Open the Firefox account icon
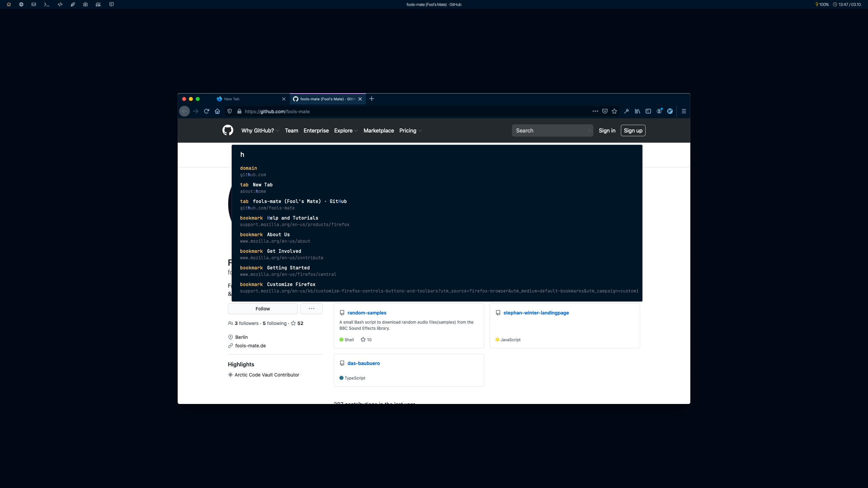 659,111
